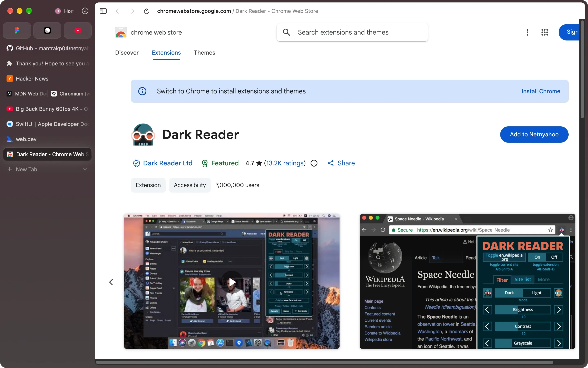
Task: Open the Dark Reader Ltd publisher link
Action: [x=168, y=163]
